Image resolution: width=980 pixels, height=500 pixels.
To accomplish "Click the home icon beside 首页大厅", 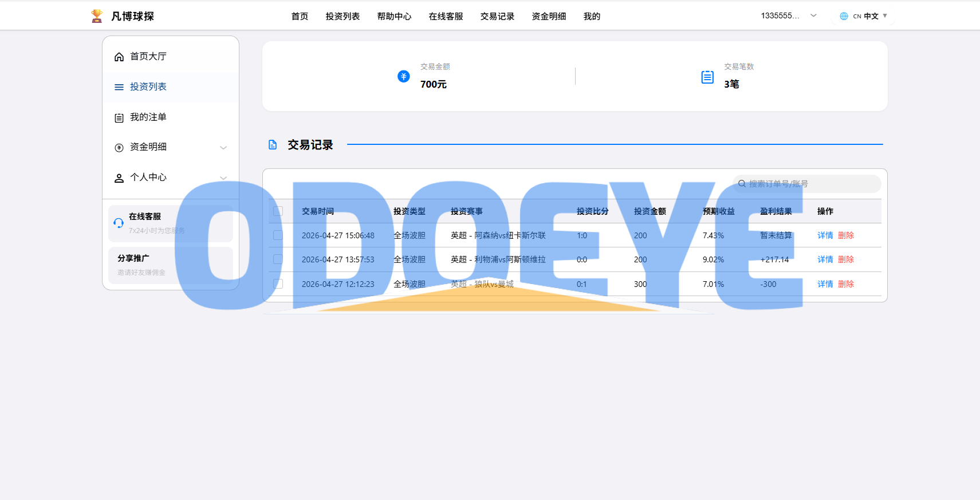I will 119,57.
